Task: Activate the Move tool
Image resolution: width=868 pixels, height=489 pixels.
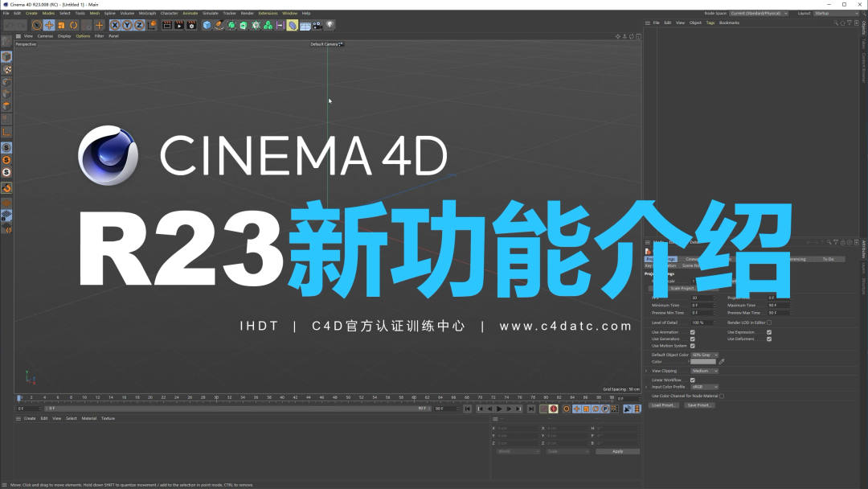Action: (x=49, y=25)
